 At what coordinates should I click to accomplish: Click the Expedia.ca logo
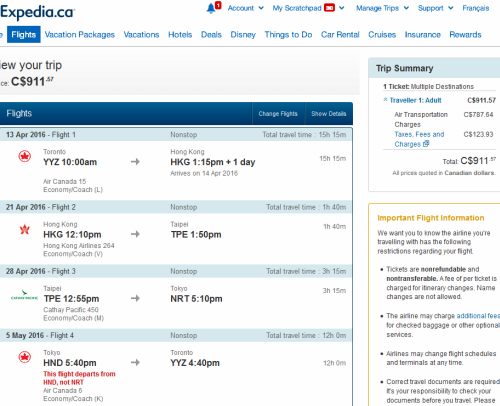pos(37,12)
